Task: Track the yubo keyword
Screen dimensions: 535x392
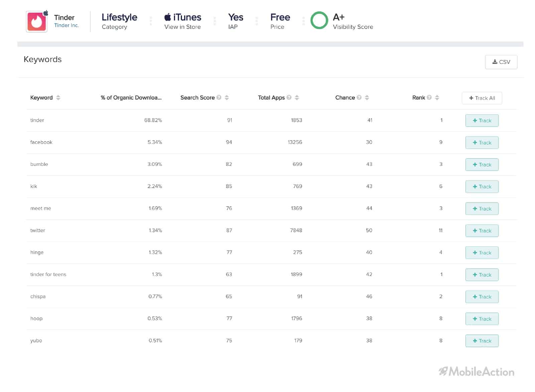Action: coord(482,341)
